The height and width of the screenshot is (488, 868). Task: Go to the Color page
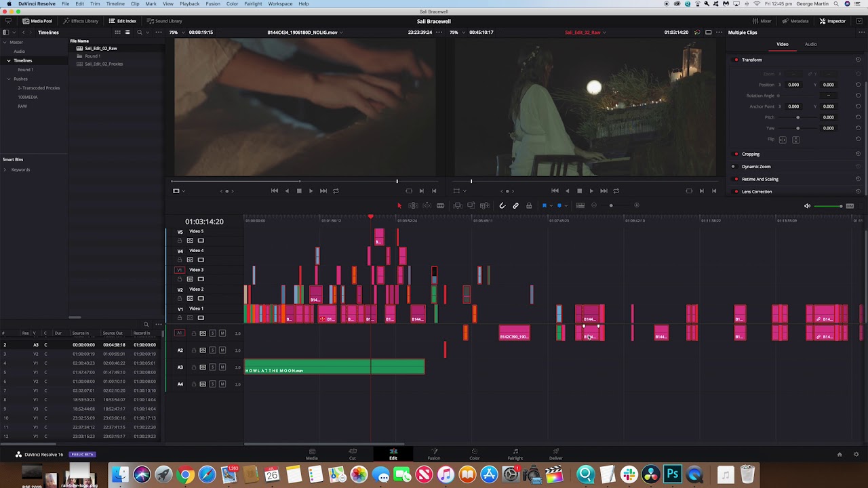(475, 454)
